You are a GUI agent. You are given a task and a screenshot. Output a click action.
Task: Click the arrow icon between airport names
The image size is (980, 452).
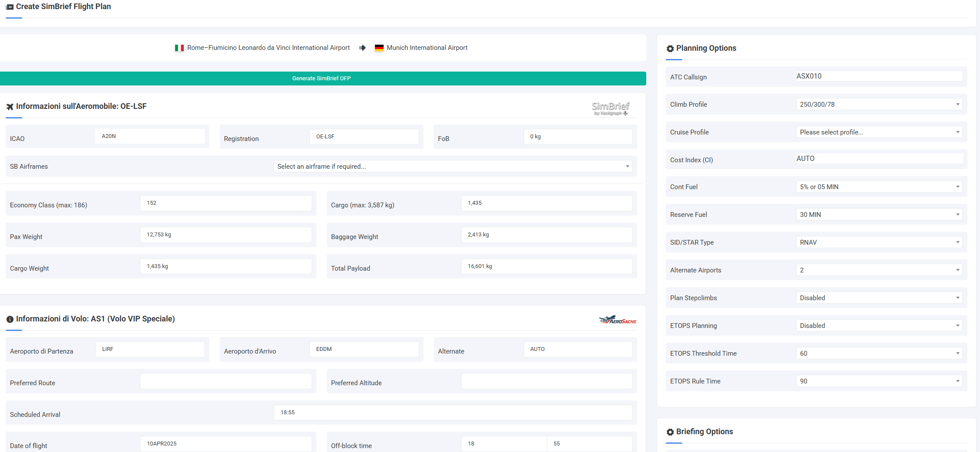362,48
